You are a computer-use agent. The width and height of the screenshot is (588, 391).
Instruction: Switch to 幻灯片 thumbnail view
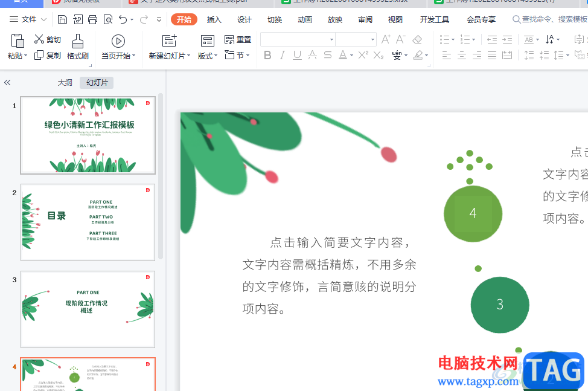[97, 83]
